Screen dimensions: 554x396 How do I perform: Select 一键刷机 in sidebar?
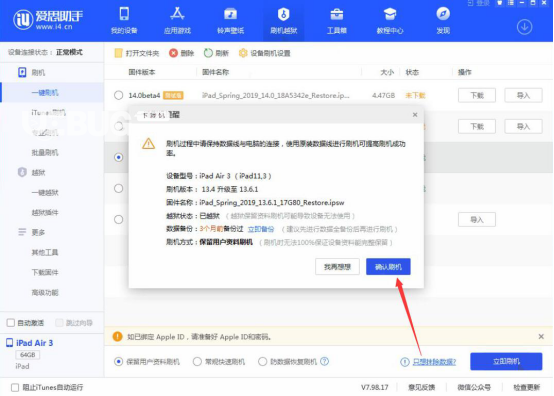pyautogui.click(x=45, y=93)
